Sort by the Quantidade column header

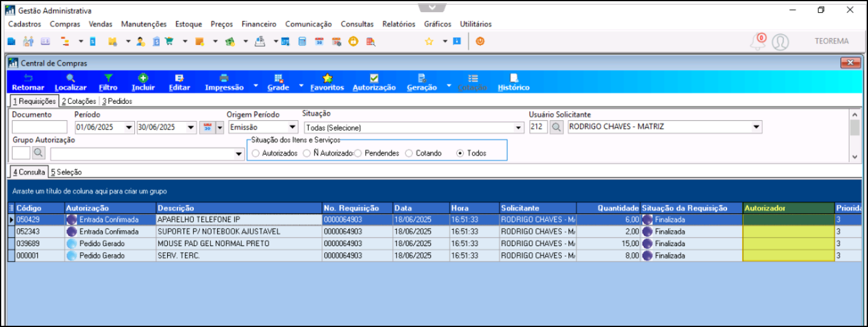point(608,208)
